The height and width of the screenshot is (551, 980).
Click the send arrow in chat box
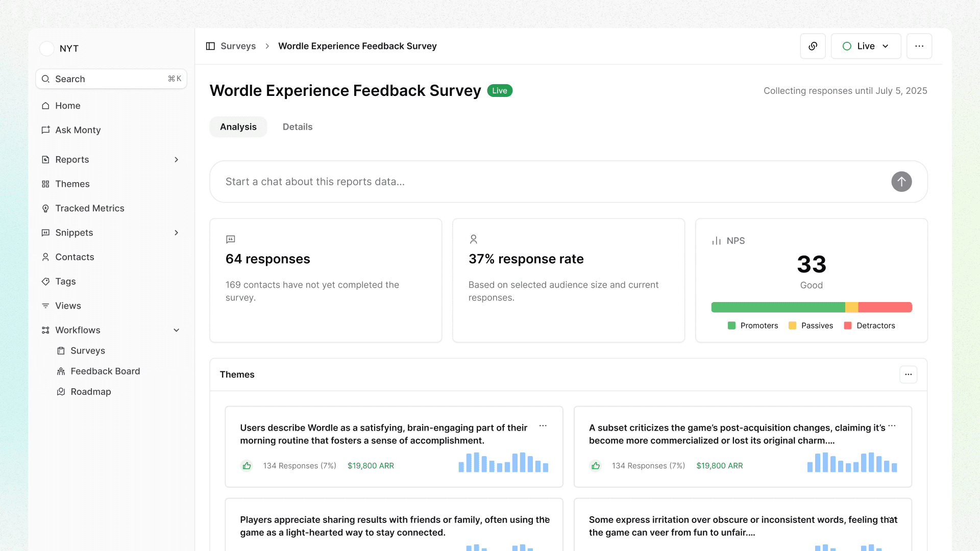tap(901, 182)
